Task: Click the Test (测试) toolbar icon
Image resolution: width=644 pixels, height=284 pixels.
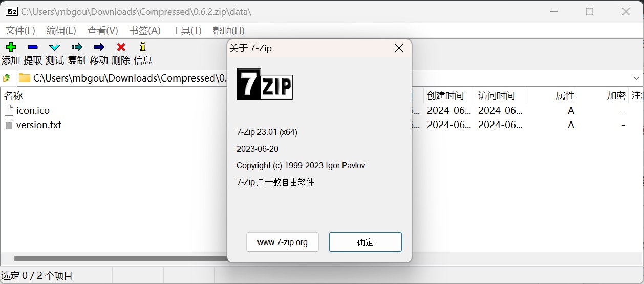Action: (x=55, y=47)
